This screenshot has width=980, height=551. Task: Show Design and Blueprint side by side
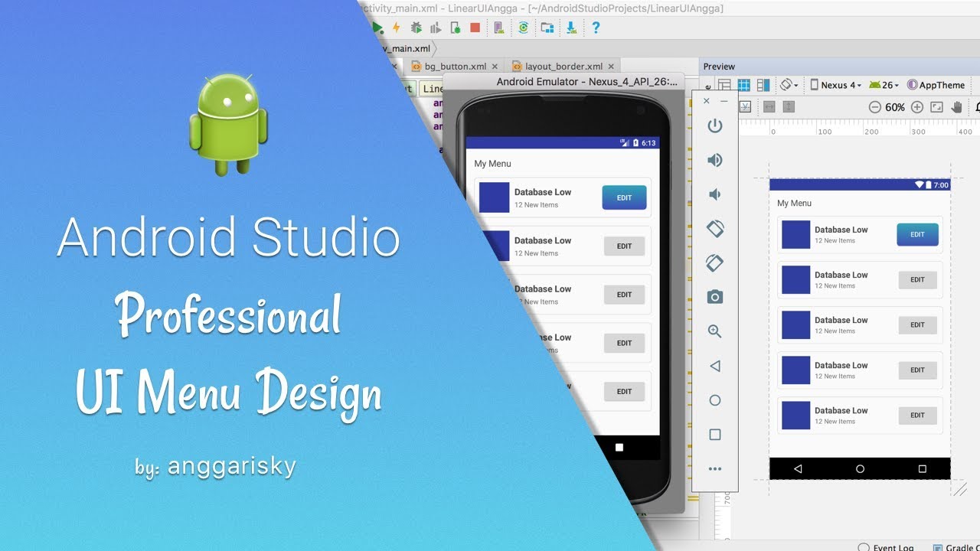pyautogui.click(x=763, y=85)
